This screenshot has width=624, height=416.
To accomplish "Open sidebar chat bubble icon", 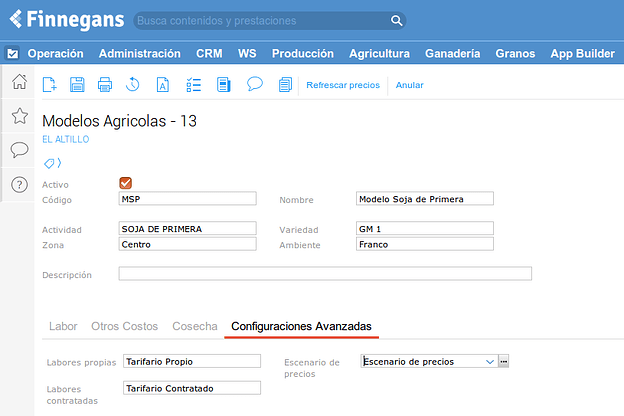I will point(19,150).
